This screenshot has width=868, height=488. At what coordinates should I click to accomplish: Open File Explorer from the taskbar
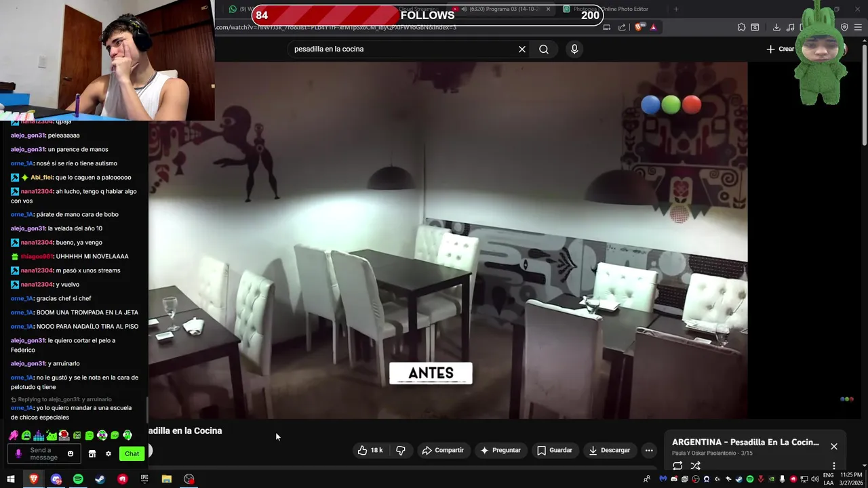click(167, 479)
